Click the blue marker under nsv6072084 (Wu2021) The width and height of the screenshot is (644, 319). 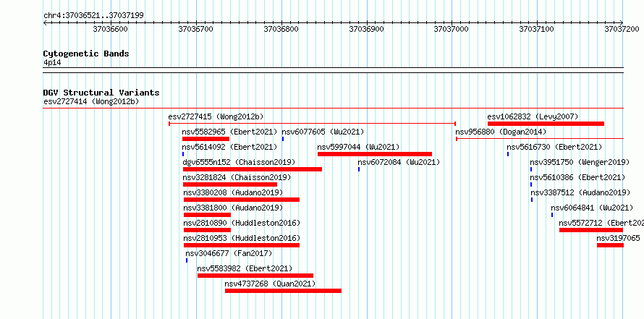point(359,169)
